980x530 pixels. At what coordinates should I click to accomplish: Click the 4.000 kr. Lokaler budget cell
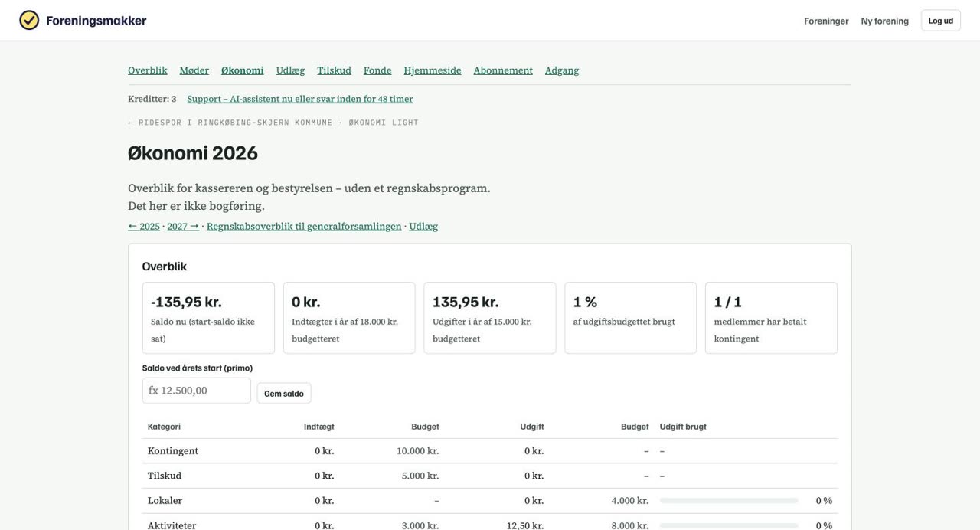click(x=630, y=501)
